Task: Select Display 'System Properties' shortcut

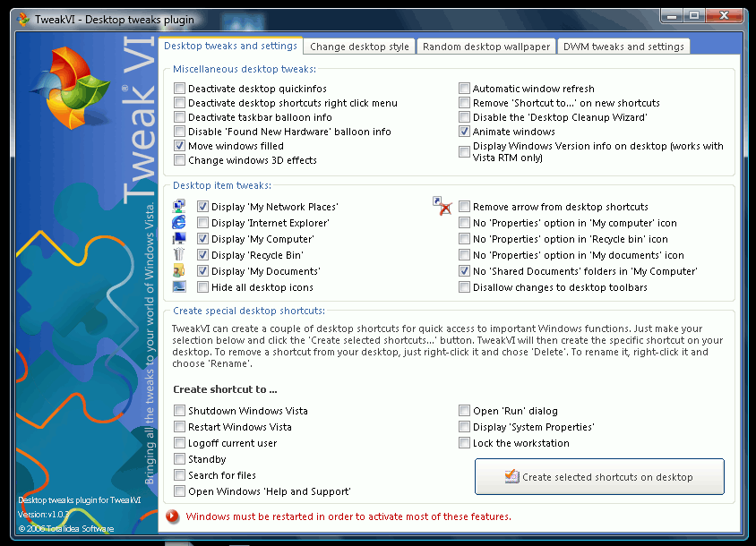Action: point(464,426)
